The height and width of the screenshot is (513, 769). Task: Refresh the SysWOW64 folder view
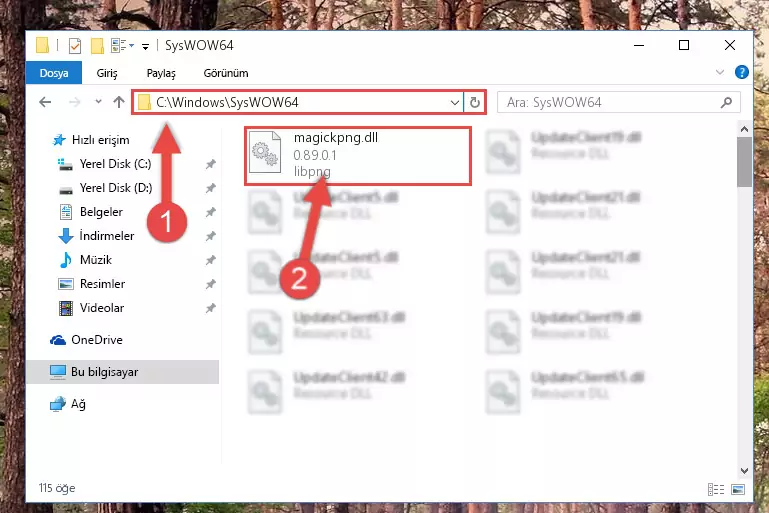tap(475, 103)
